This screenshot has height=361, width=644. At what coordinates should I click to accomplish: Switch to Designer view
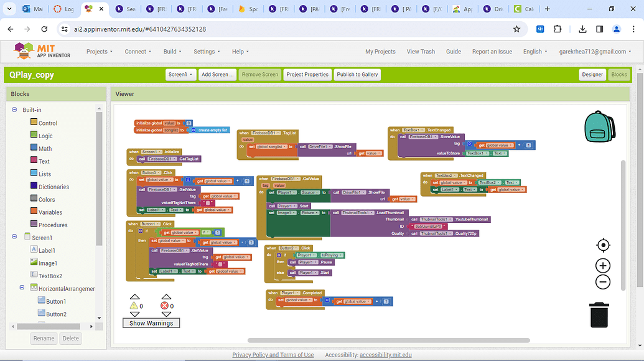click(592, 75)
